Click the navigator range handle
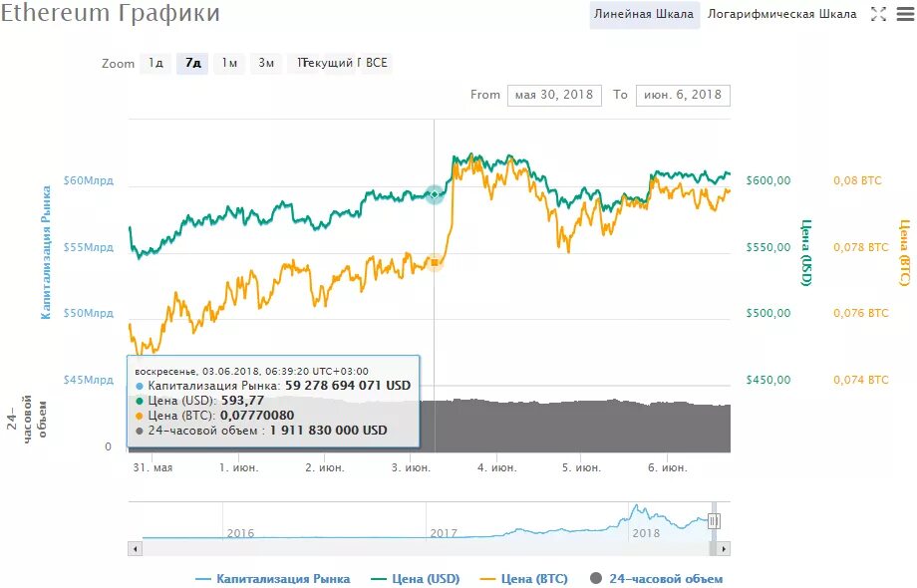Image resolution: width=917 pixels, height=588 pixels. (x=714, y=521)
